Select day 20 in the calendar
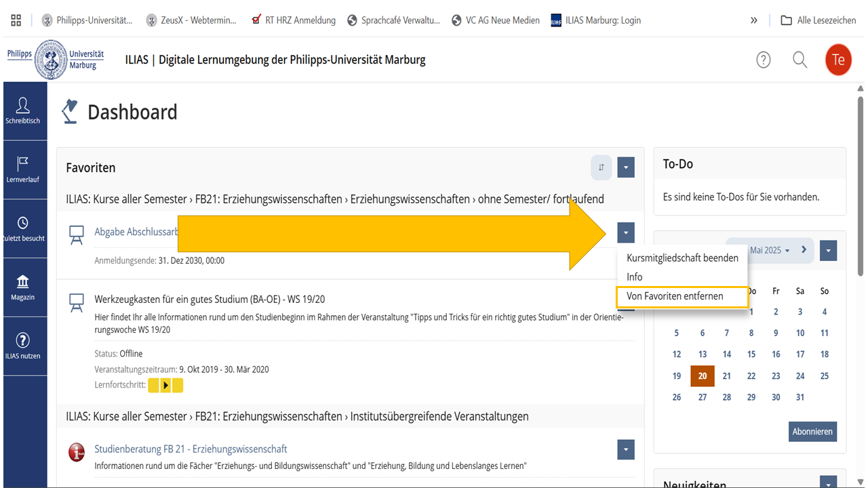 (x=703, y=376)
